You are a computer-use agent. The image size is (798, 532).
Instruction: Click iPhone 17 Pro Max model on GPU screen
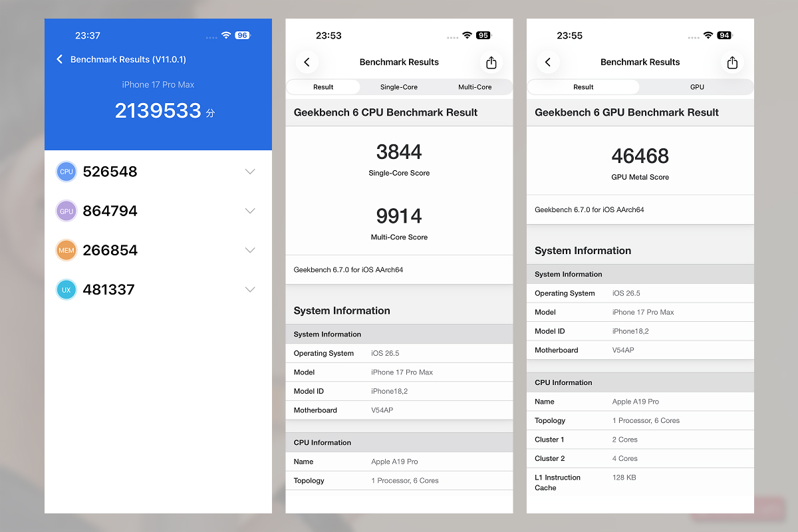point(643,312)
